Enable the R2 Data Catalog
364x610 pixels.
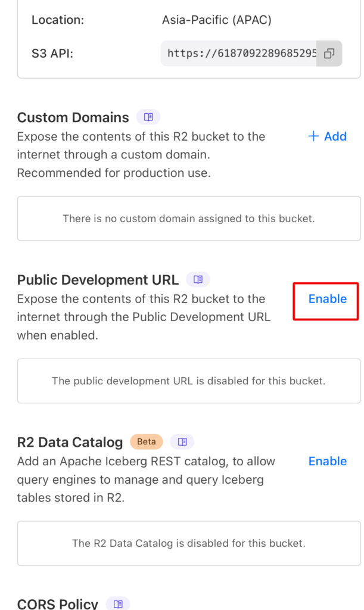tap(327, 462)
